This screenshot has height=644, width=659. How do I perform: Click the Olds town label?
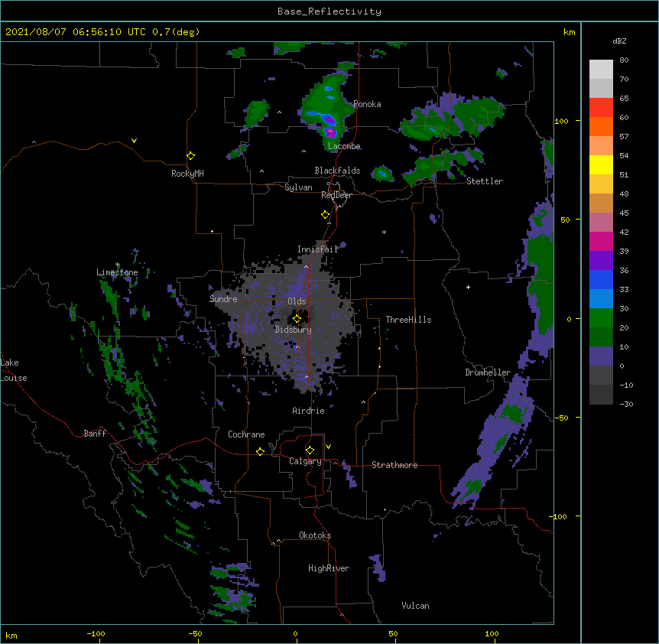pyautogui.click(x=297, y=301)
